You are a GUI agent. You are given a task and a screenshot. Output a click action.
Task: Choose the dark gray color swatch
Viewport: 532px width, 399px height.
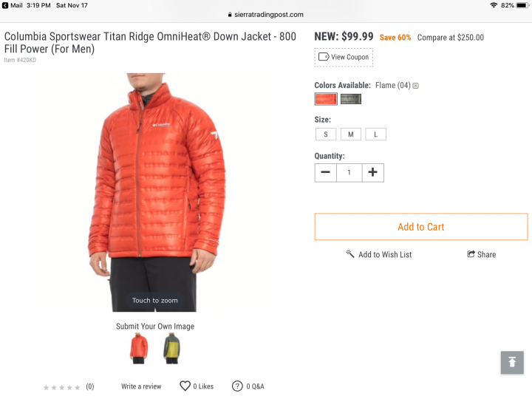[351, 99]
